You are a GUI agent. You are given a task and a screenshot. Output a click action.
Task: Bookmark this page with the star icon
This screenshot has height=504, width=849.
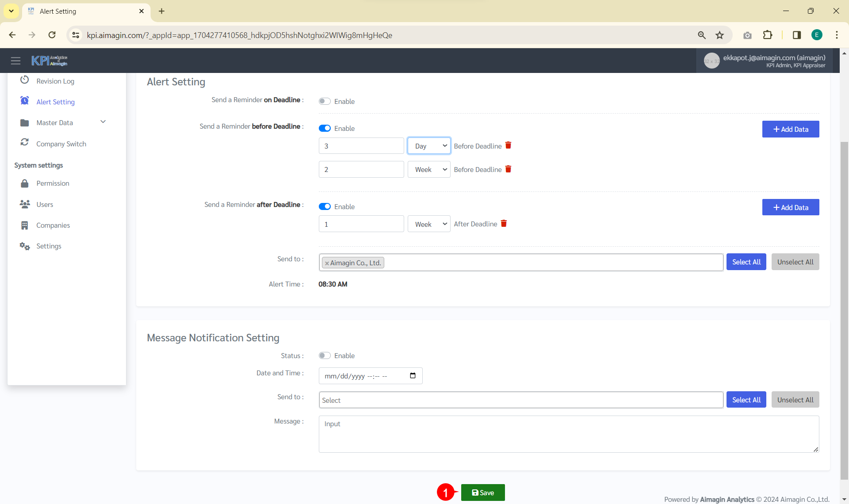(719, 35)
